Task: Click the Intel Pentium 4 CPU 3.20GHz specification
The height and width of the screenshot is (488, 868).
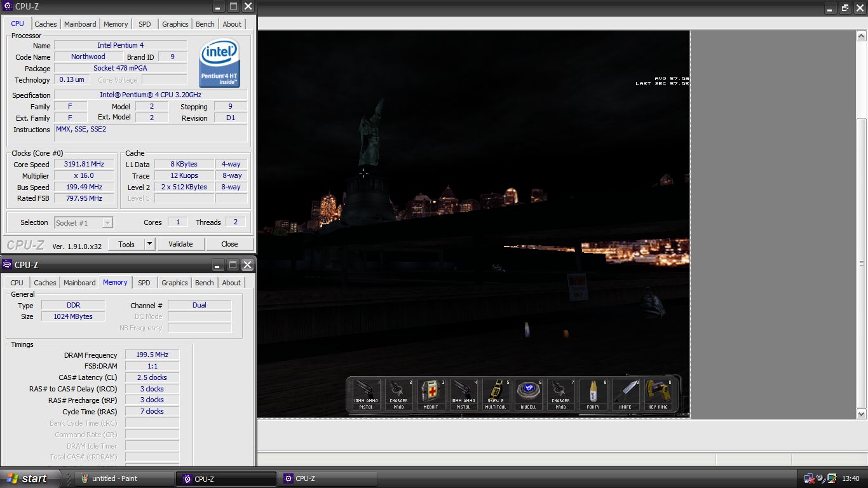Action: (151, 95)
